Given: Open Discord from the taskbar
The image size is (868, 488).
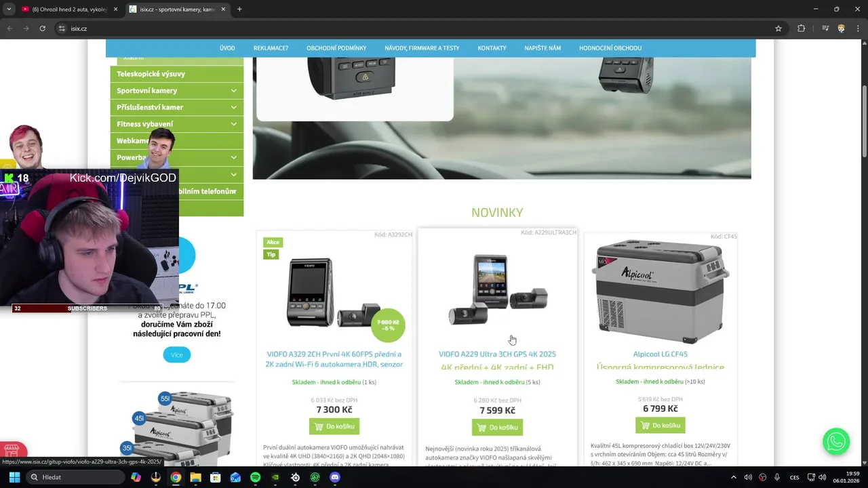Looking at the screenshot, I should (x=334, y=477).
